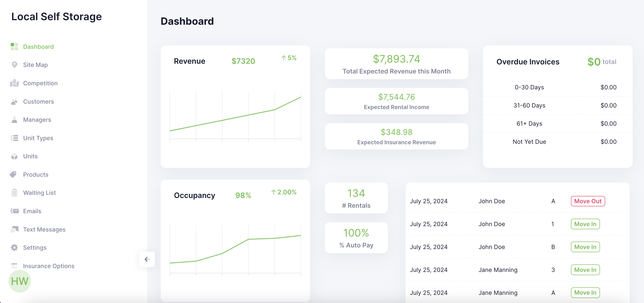
Task: Open the HW user avatar
Action: 20,281
